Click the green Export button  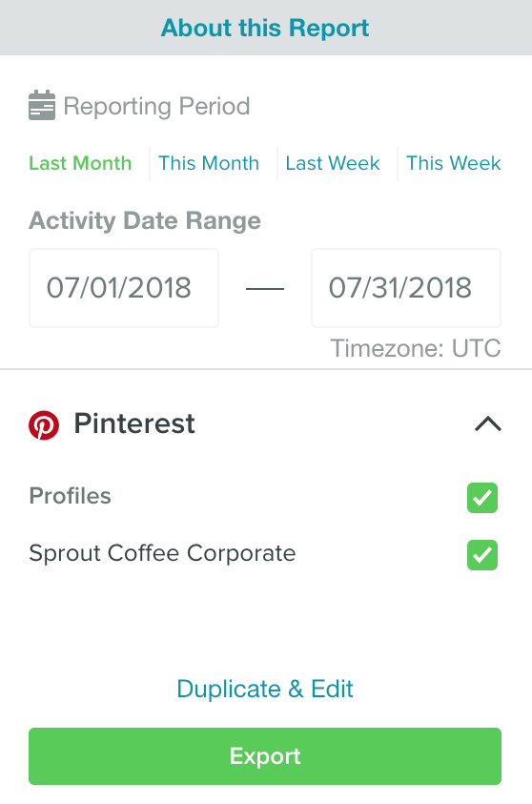(x=265, y=756)
